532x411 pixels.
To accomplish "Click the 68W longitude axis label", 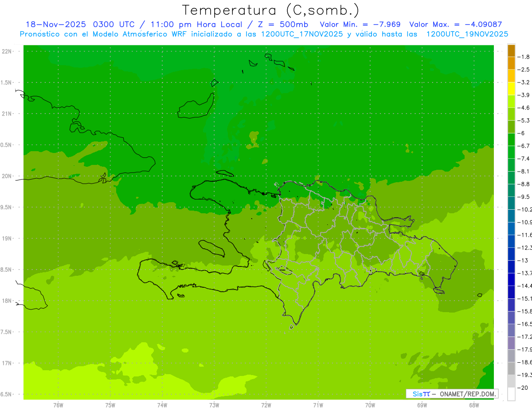I will (474, 405).
